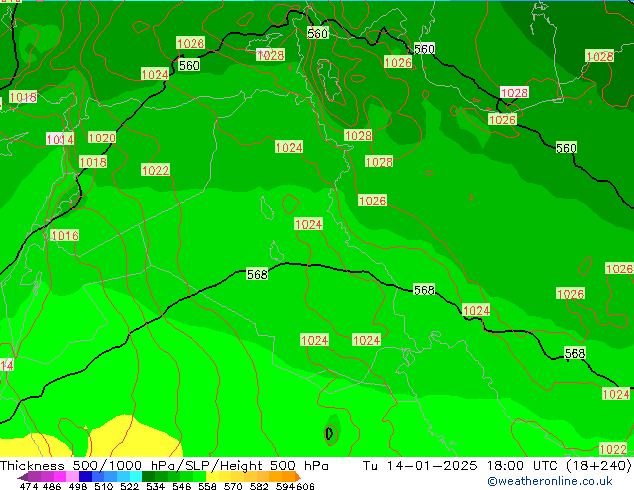Click the '1014' pressure label on the map
Viewport: 634px width, 490px height.
click(60, 139)
